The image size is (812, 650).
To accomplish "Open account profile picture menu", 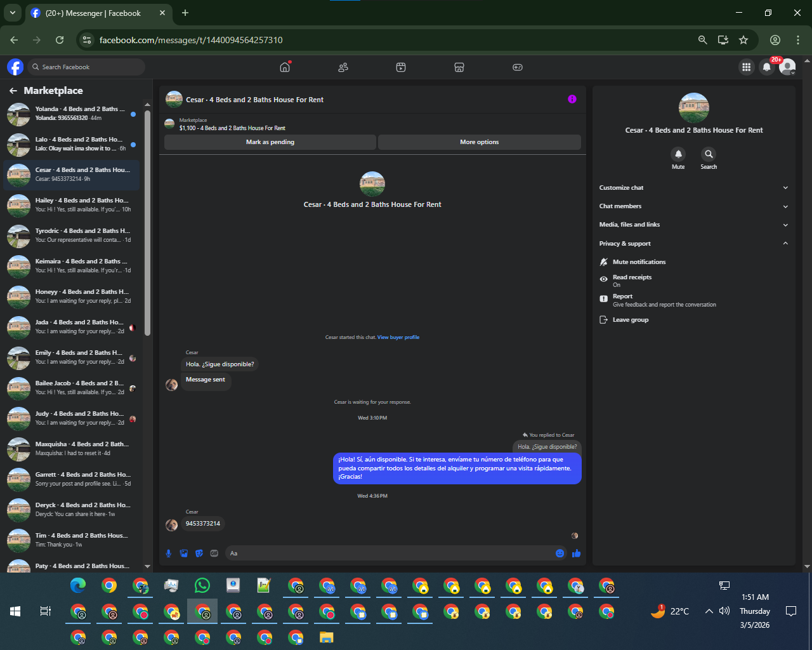I will (787, 67).
